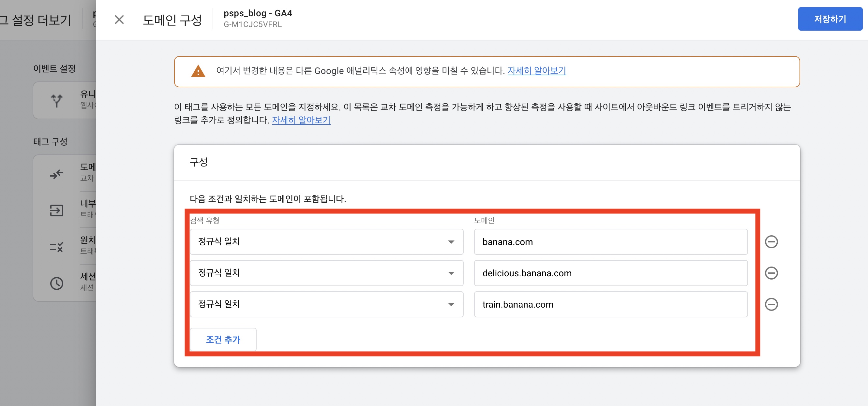Open match type dropdown for delicious.banana.com row
The width and height of the screenshot is (868, 406).
click(326, 273)
